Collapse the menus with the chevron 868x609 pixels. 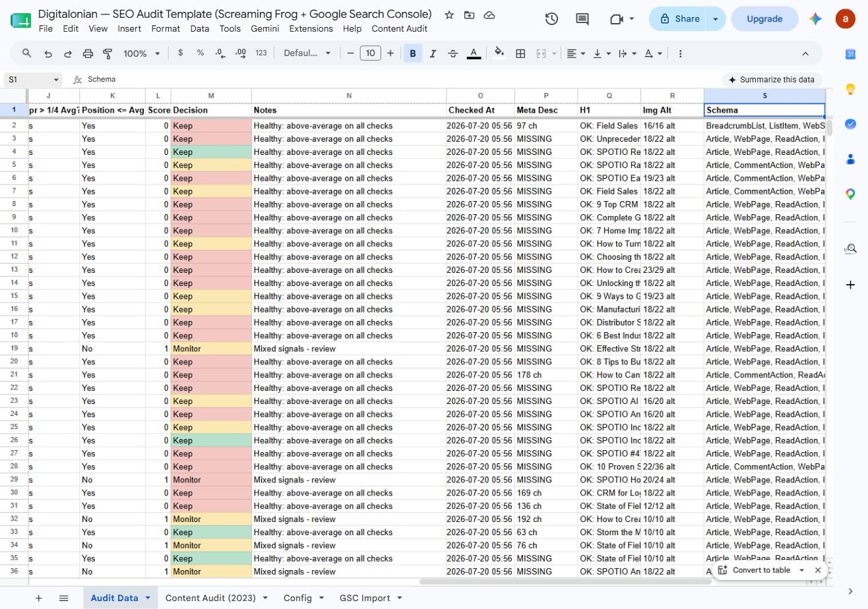(x=805, y=53)
